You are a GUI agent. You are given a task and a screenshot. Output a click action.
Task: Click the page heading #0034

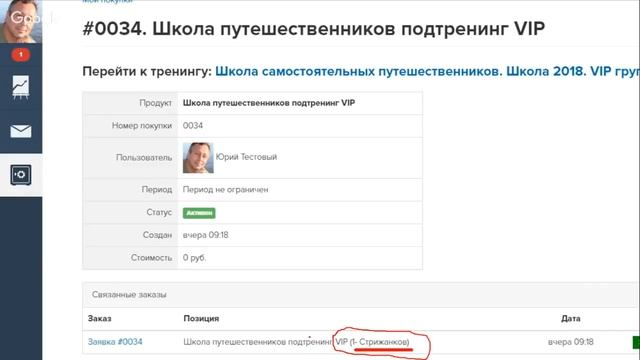[313, 29]
